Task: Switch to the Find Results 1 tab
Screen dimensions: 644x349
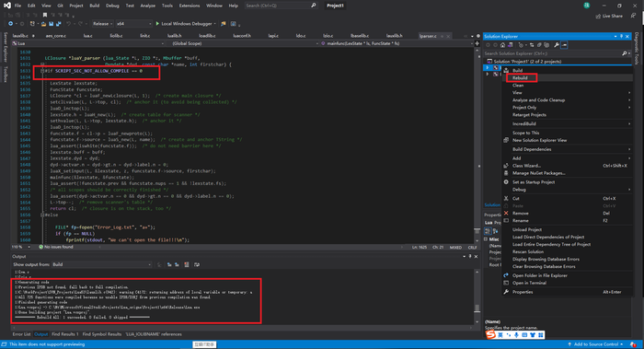Action: click(65, 334)
